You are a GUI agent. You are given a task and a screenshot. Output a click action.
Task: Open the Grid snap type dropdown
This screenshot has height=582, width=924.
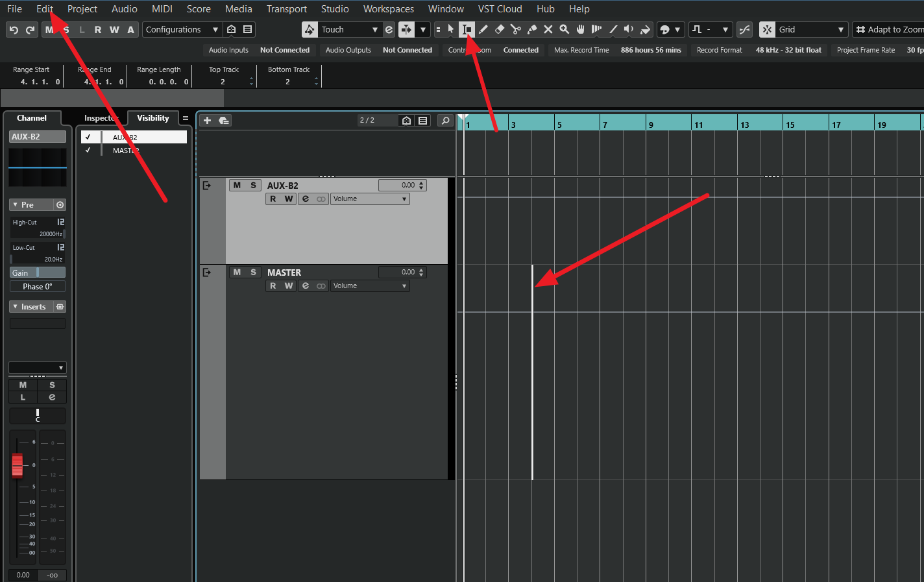tap(840, 29)
